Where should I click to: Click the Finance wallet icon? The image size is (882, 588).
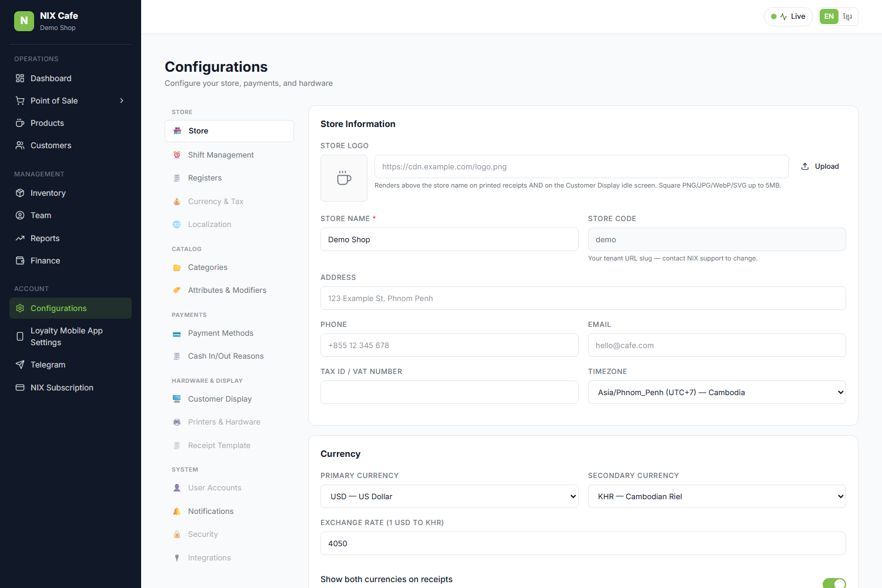tap(20, 260)
